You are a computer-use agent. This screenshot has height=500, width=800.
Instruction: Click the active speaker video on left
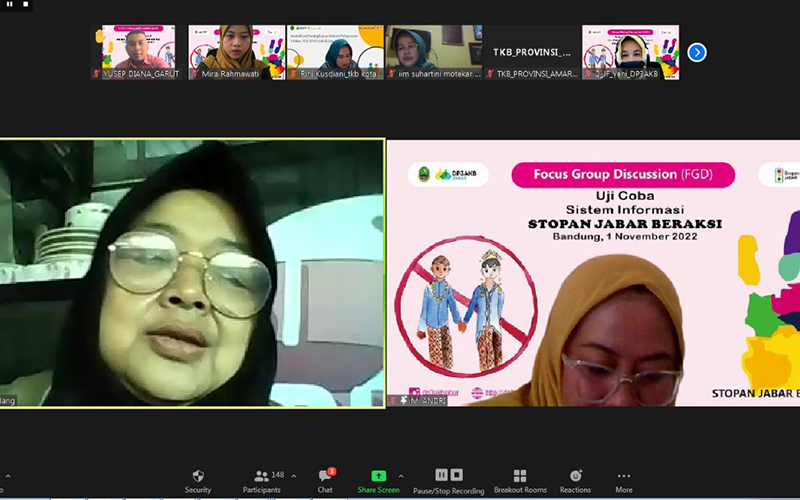(x=192, y=272)
